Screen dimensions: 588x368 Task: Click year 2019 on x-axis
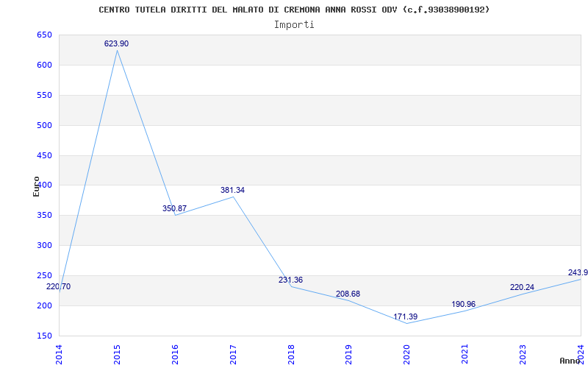(348, 355)
